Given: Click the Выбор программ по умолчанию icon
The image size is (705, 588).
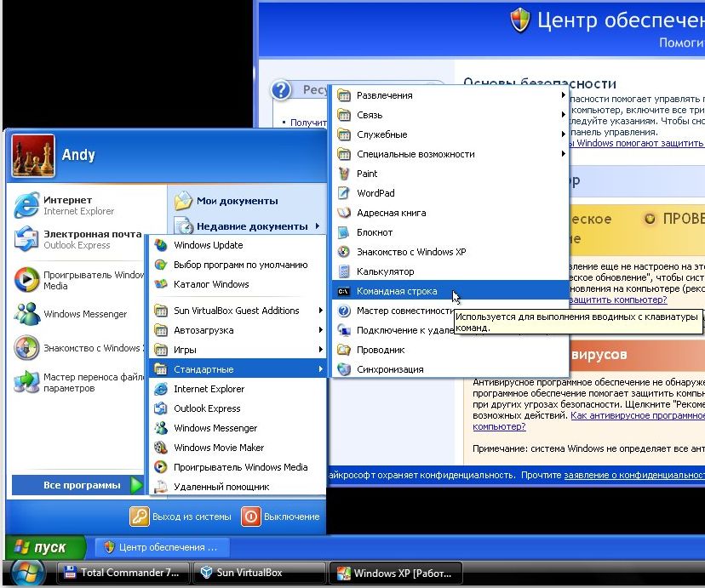Looking at the screenshot, I should [161, 265].
